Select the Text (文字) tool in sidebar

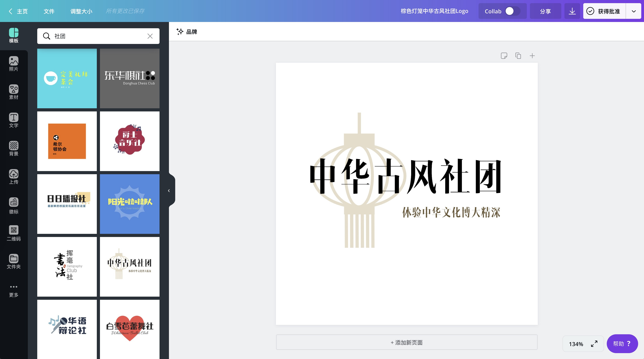click(x=14, y=120)
